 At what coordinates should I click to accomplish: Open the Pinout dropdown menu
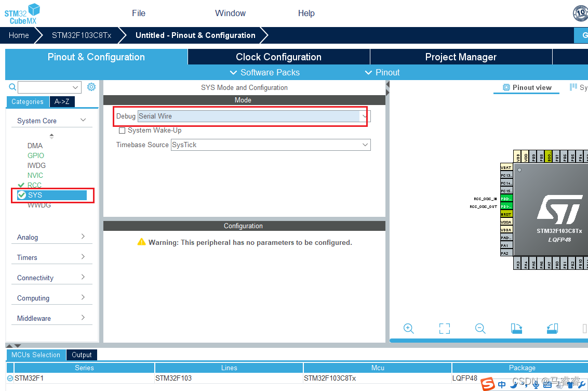[382, 72]
